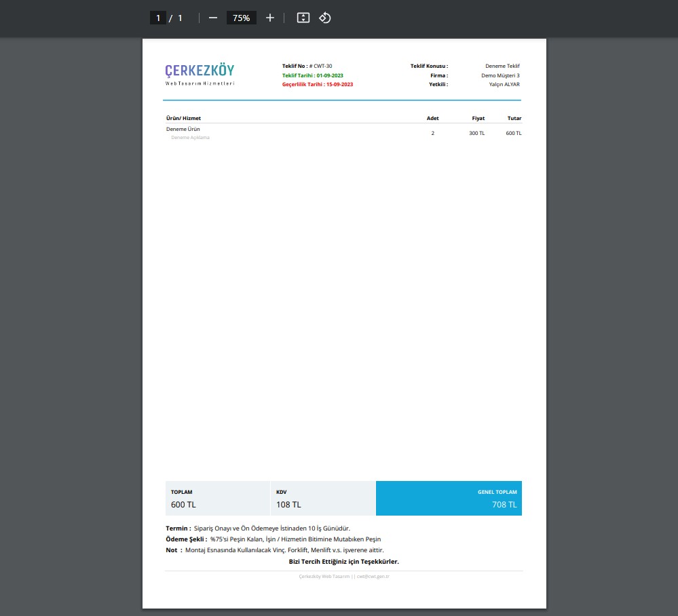Click the Demo Müşteri 3 company name
This screenshot has height=616, width=678.
click(500, 75)
